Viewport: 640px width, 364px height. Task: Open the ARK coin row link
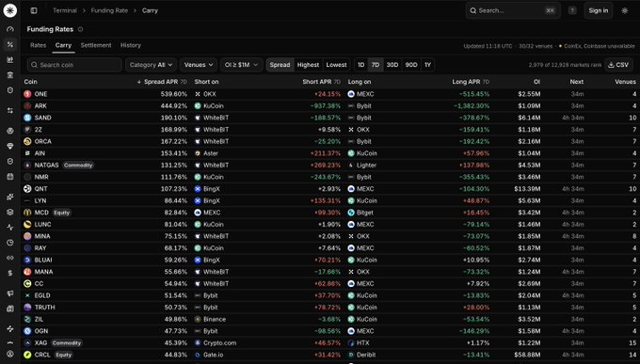coord(40,106)
